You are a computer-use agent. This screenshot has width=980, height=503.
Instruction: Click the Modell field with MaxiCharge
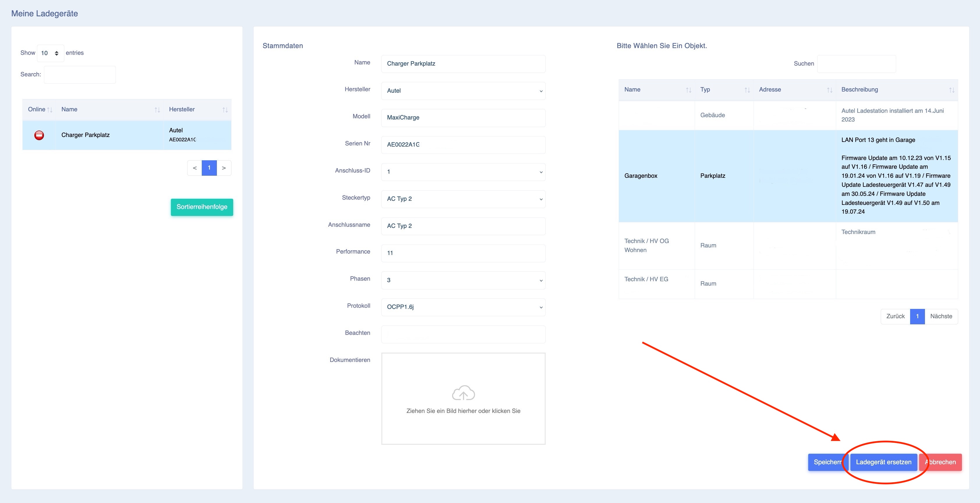point(463,118)
